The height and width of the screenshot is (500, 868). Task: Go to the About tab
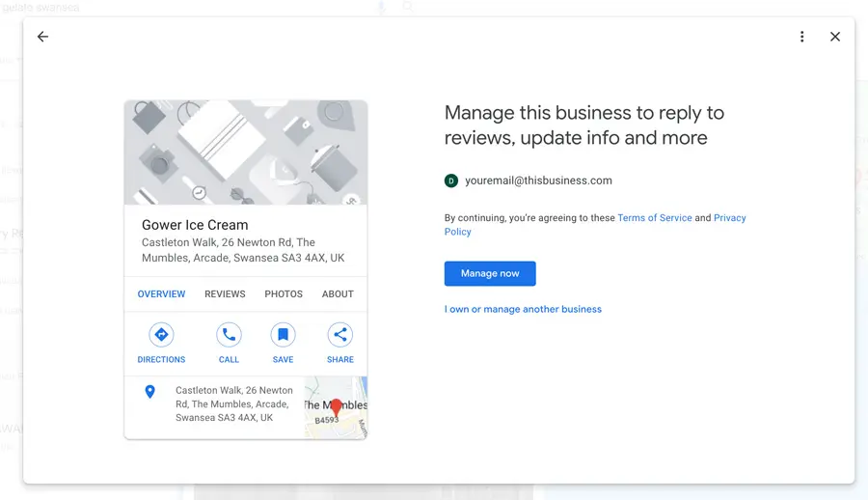(338, 294)
